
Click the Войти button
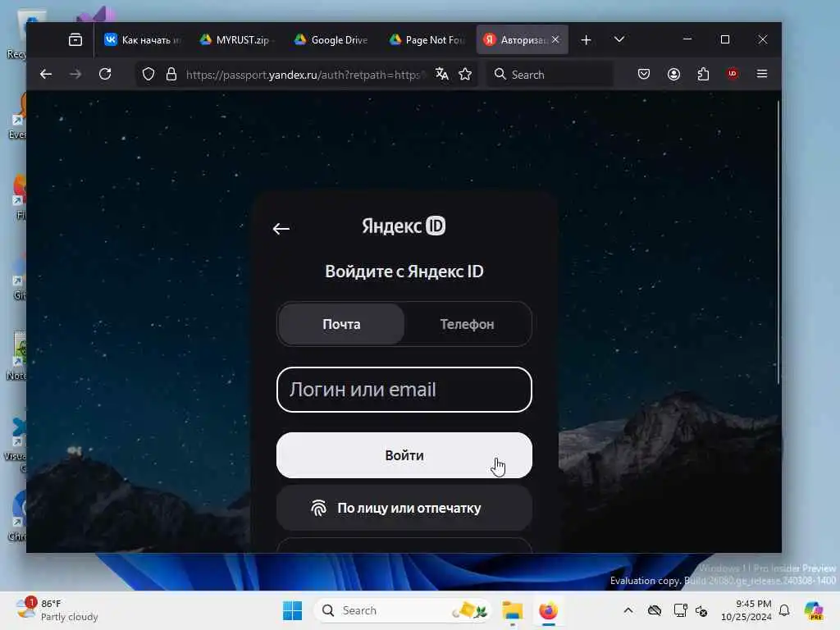tap(404, 455)
